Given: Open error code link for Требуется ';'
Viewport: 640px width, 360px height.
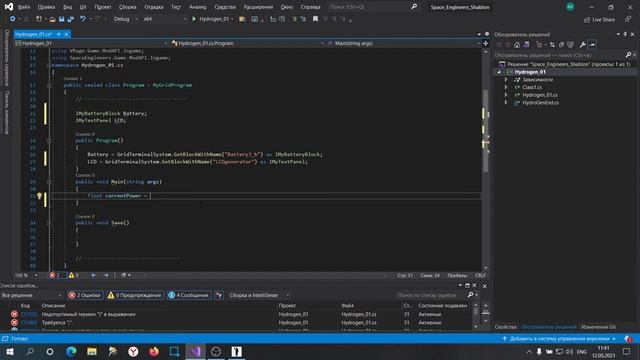Looking at the screenshot, I should [29, 322].
